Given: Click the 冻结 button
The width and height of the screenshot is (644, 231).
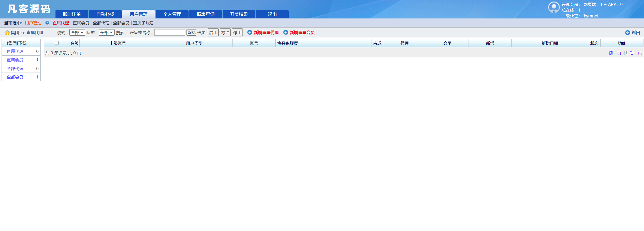Looking at the screenshot, I should (x=225, y=32).
